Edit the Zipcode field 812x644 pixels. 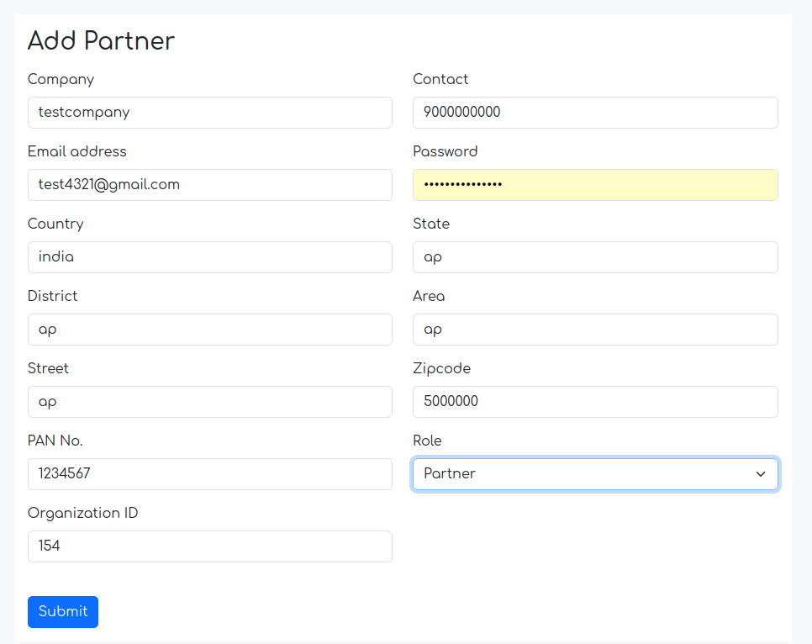click(595, 402)
